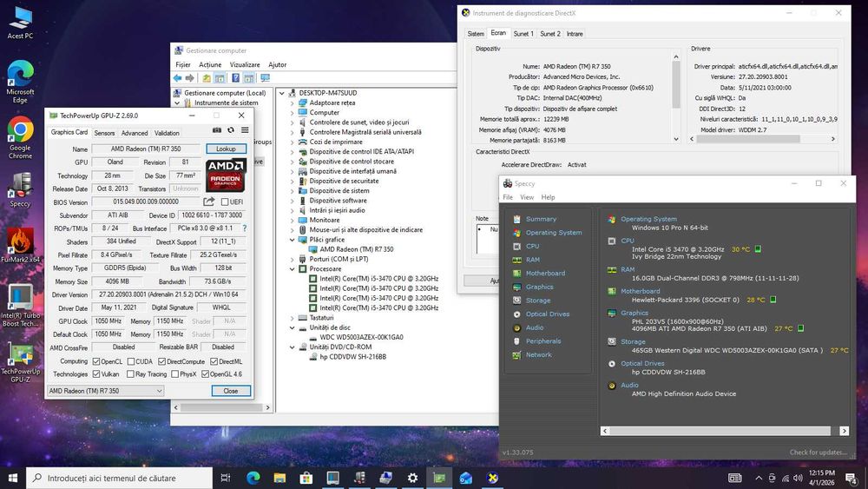Switch to GPU-Z Sensors tab
The height and width of the screenshot is (489, 868).
(104, 133)
